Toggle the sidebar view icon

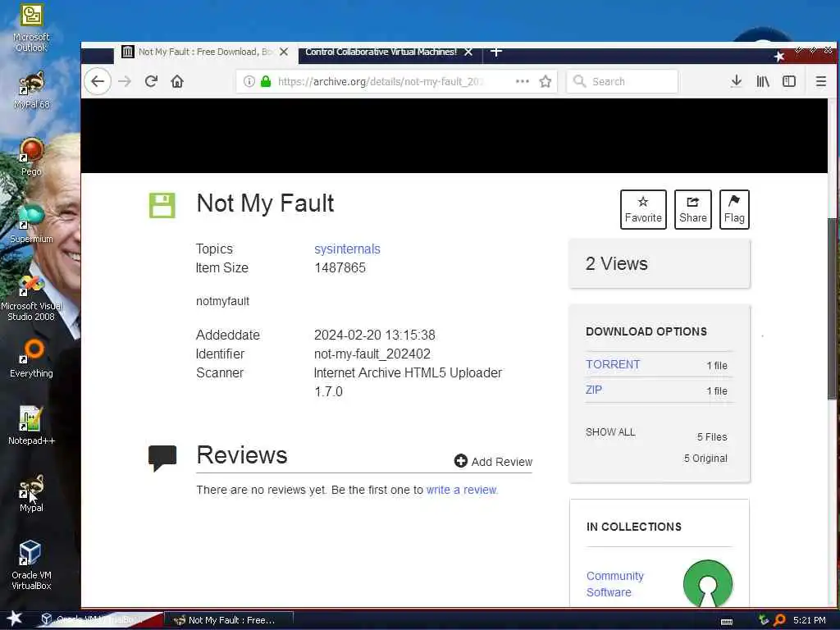click(789, 81)
